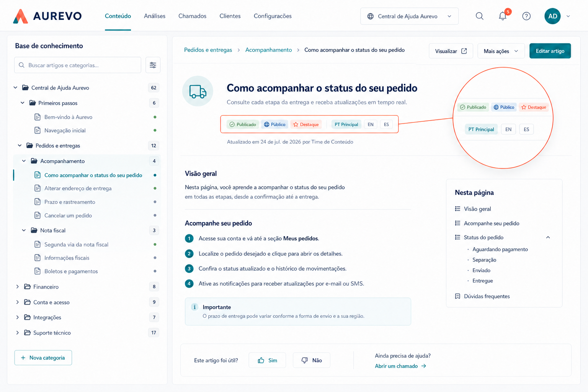
Task: Click thumbs-up Sim feedback button
Action: coord(267,360)
